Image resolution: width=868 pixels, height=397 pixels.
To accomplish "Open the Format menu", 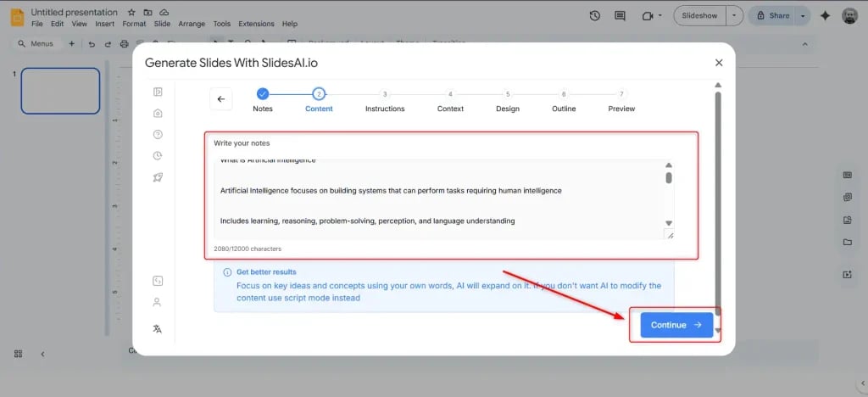I will (135, 24).
